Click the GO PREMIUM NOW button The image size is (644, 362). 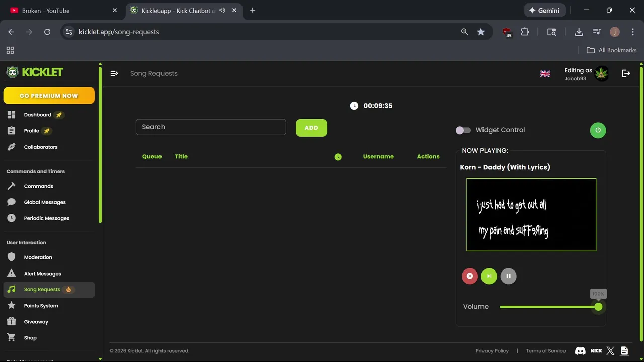pyautogui.click(x=49, y=96)
